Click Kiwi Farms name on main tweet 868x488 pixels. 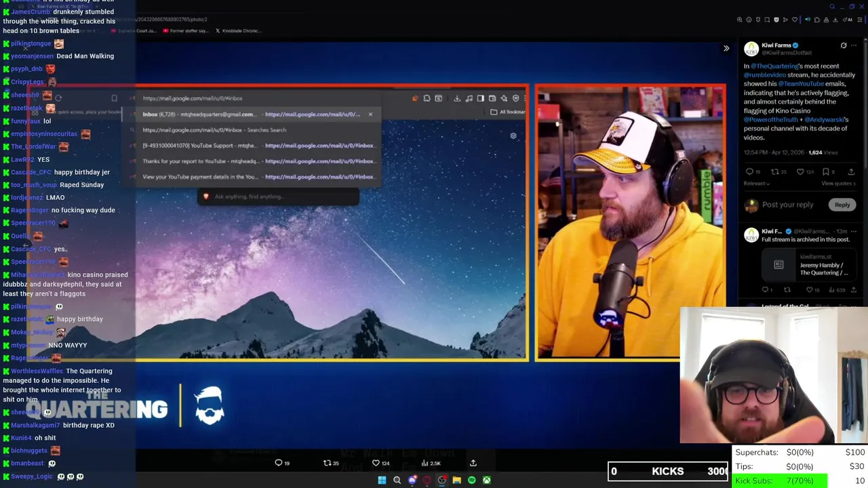776,45
